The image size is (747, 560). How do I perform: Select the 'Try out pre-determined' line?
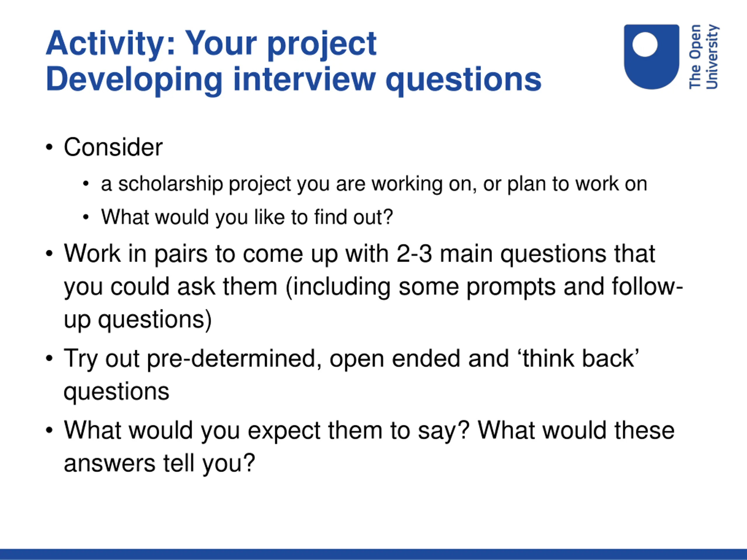351,358
